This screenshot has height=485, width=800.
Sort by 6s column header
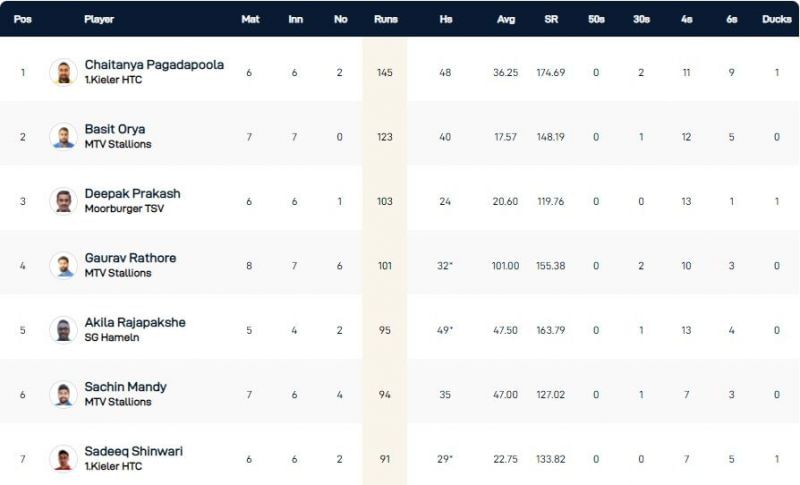coord(732,19)
